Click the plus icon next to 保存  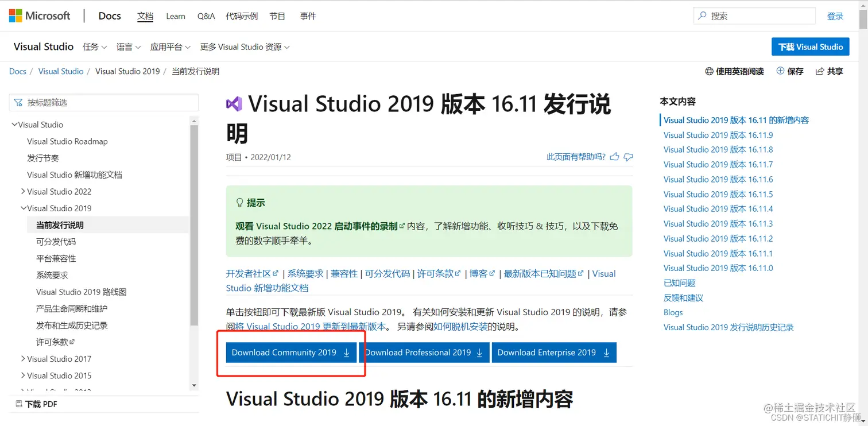coord(780,71)
